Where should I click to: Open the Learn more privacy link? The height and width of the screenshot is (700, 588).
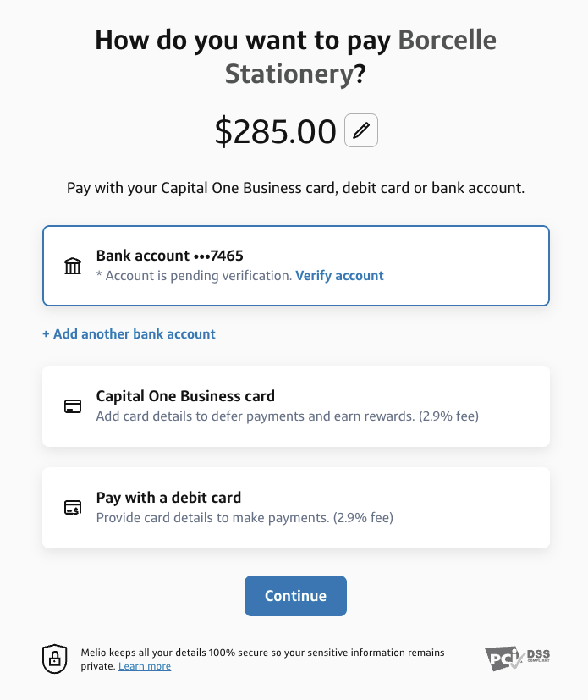tap(144, 666)
